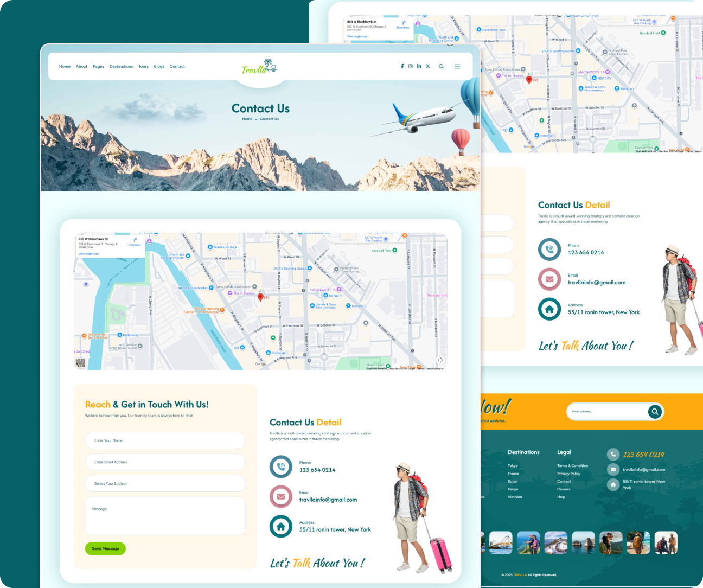Open the X (Twitter) social icon

point(428,66)
